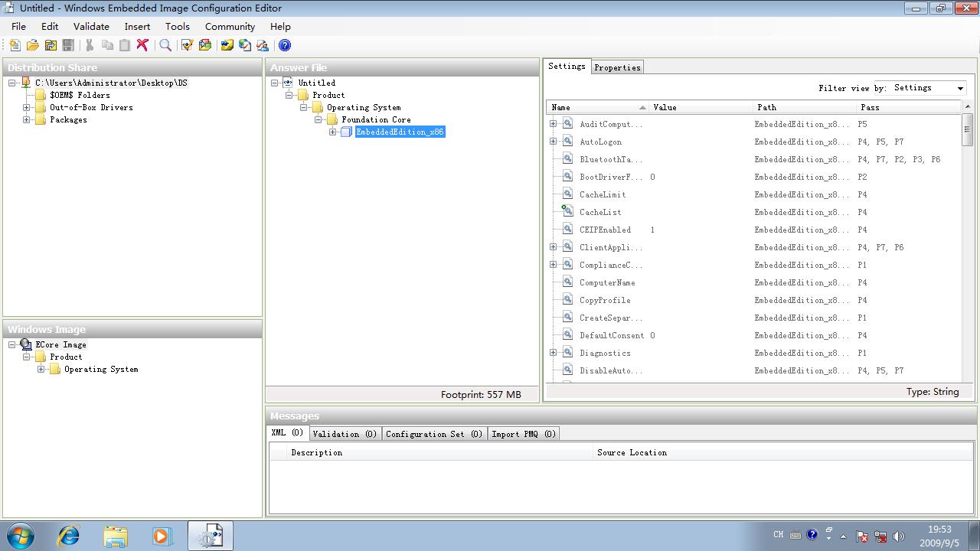Open the Windows Start orb
Viewport: 980px width, 551px height.
coord(20,536)
